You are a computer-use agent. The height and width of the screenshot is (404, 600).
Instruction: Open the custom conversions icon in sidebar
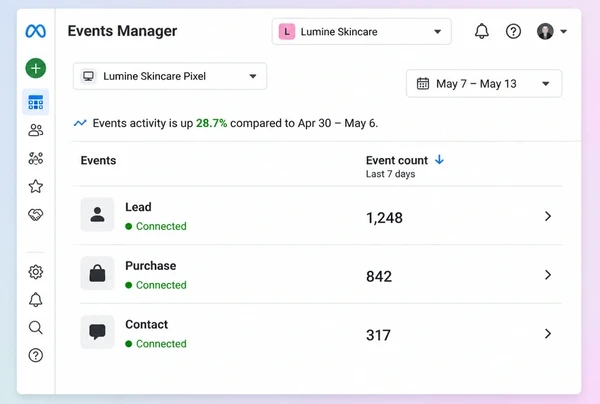pyautogui.click(x=36, y=158)
